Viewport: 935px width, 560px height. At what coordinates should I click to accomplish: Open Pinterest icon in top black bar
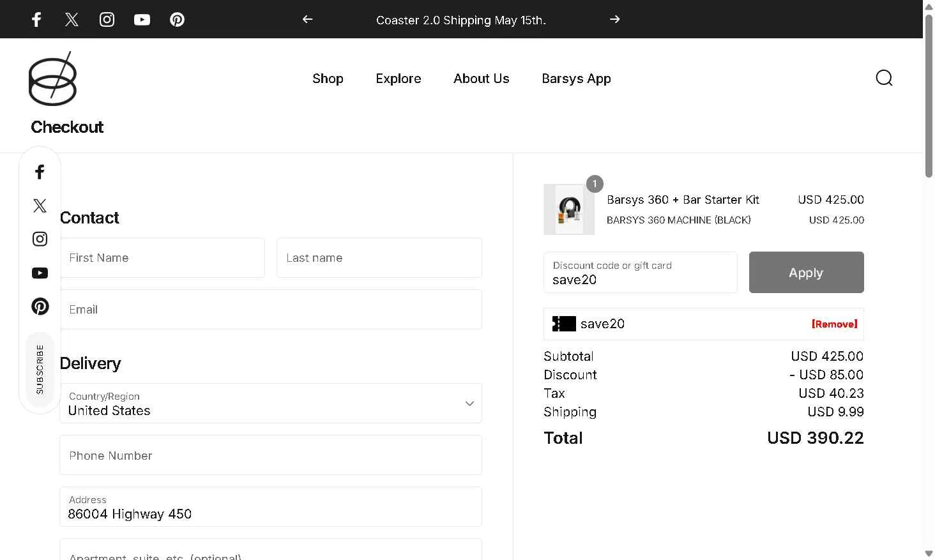click(177, 19)
